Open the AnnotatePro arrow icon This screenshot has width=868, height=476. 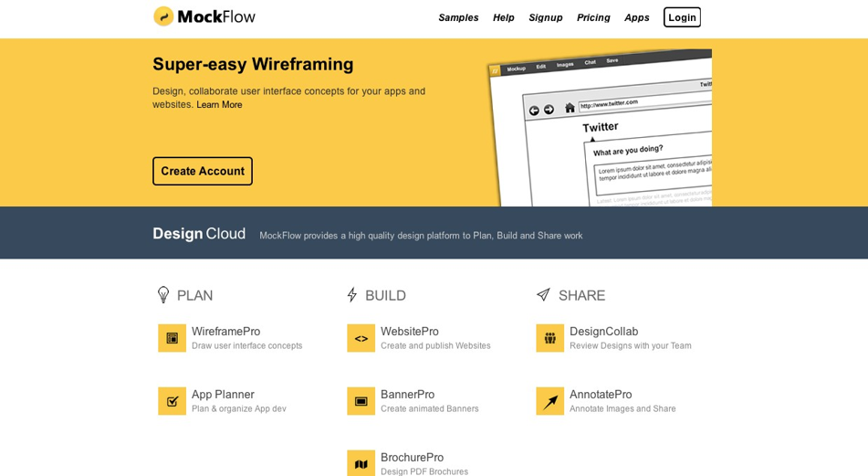[549, 401]
